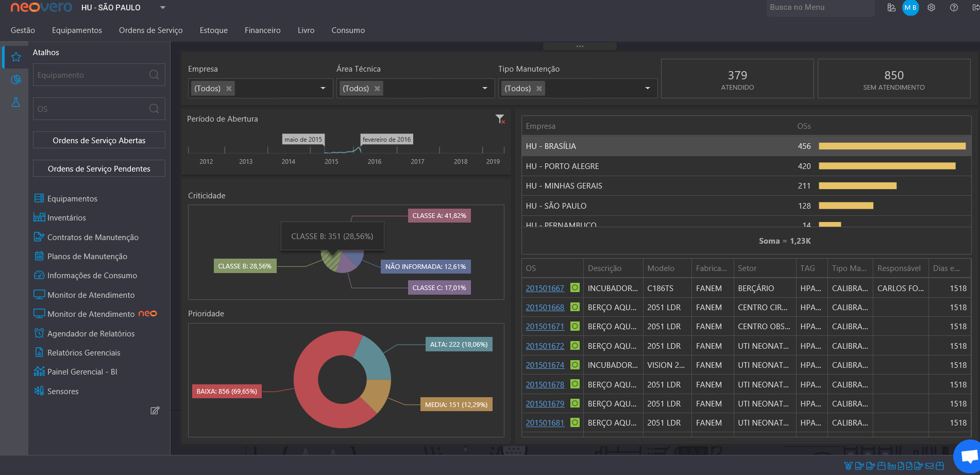980x475 pixels.
Task: Click Ordens de Serviço Pendentes button
Action: [x=99, y=168]
